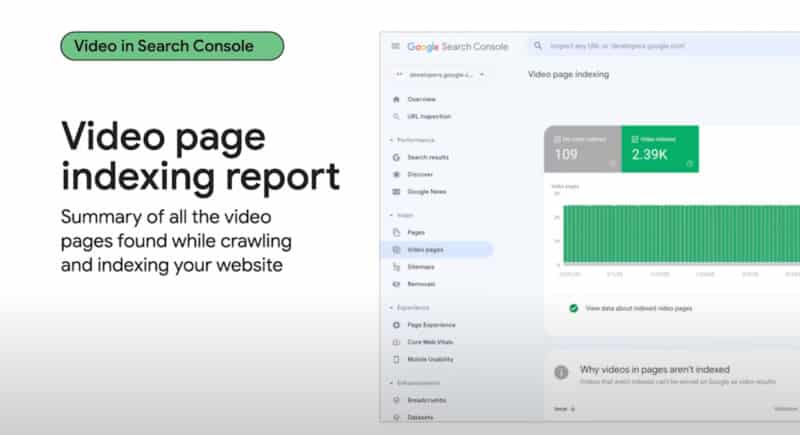800x435 pixels.
Task: Open Search results in sidebar
Action: (427, 158)
